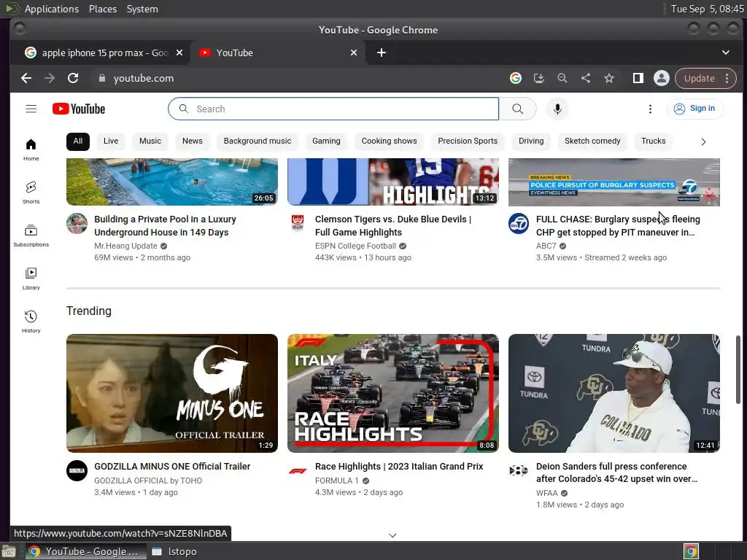Open Clemson Tigers vs. Duke title
The image size is (747, 560).
click(x=393, y=226)
